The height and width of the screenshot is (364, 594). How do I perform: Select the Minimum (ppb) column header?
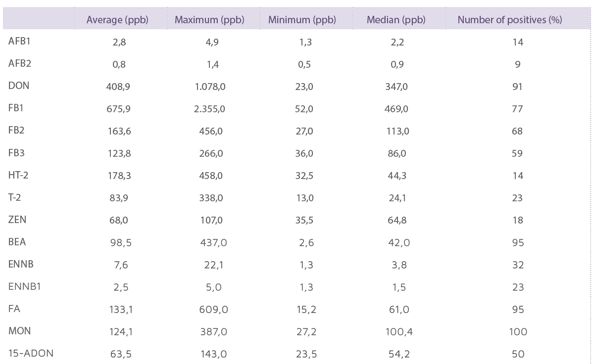pos(302,20)
